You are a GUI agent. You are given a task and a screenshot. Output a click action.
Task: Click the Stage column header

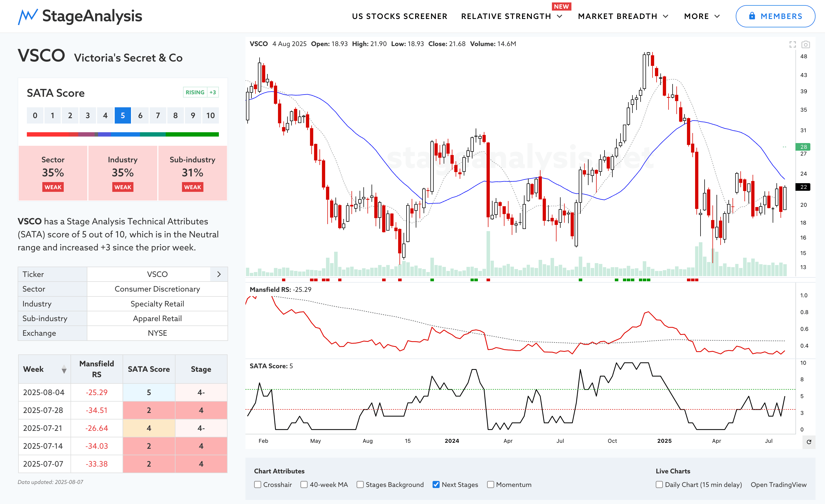click(x=201, y=369)
